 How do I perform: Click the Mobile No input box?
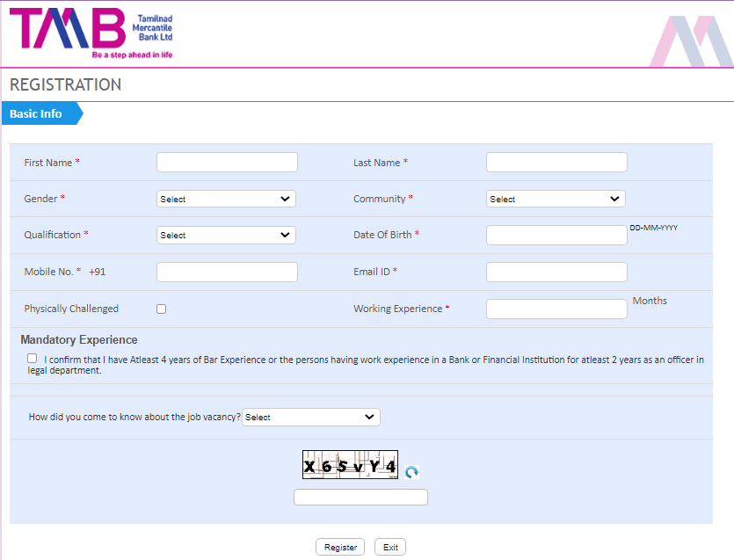tap(226, 272)
